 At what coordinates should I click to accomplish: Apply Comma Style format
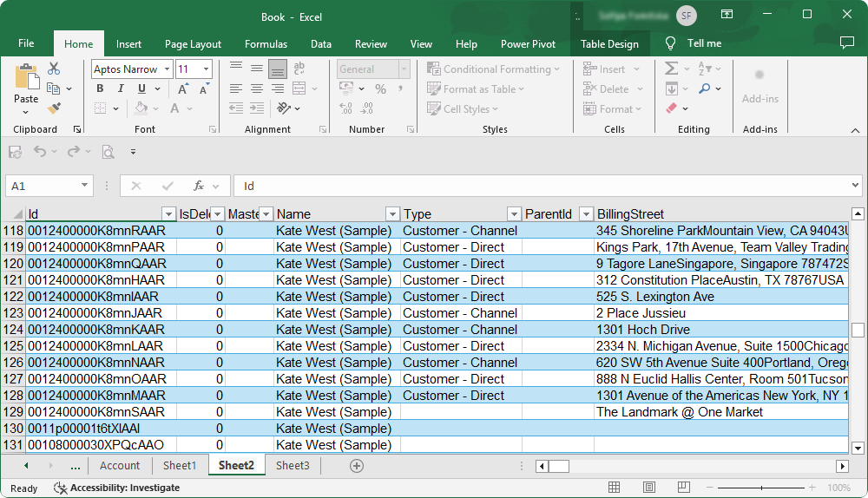click(400, 88)
